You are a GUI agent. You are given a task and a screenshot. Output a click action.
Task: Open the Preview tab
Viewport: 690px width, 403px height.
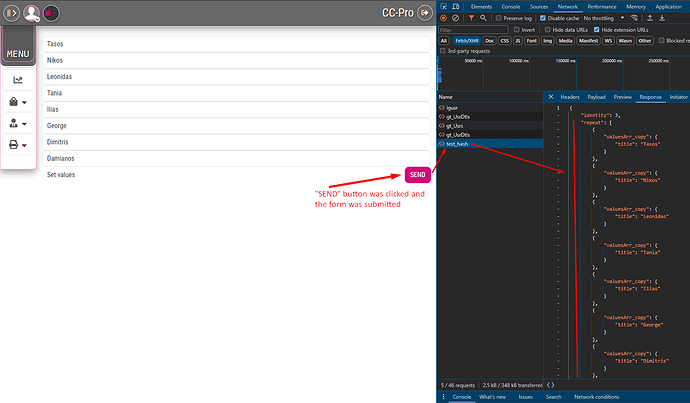(622, 97)
